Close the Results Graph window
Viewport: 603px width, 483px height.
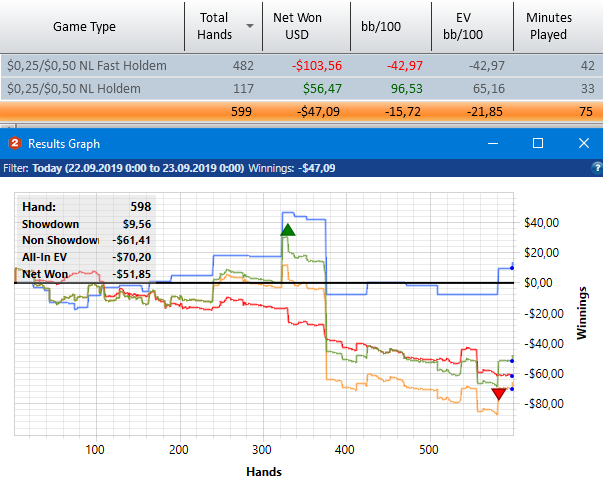point(584,143)
